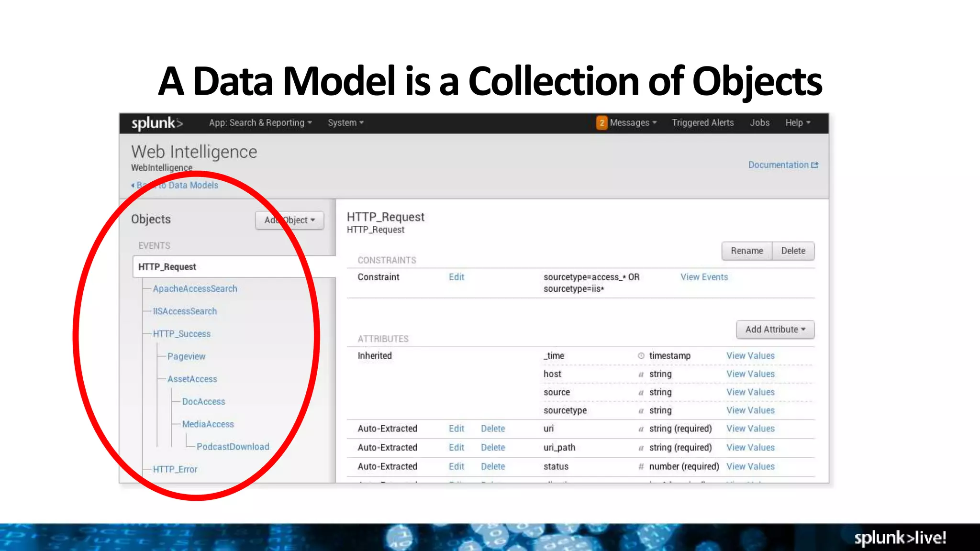View Values for host attribute
The height and width of the screenshot is (551, 980).
pos(750,374)
